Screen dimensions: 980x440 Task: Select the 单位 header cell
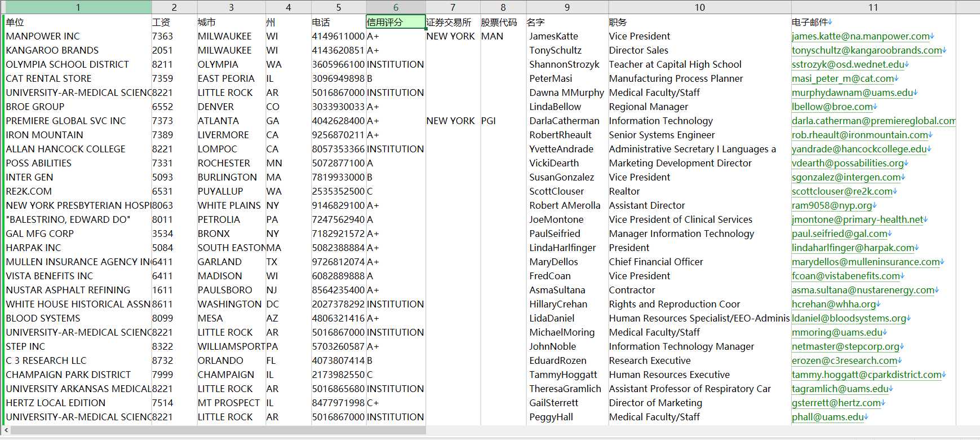[x=78, y=22]
